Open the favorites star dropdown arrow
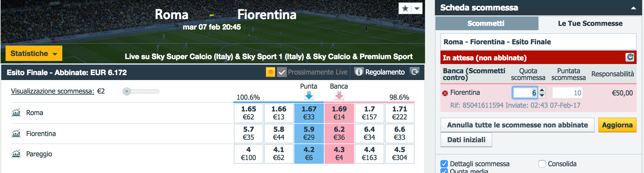644x173 pixels. click(417, 9)
